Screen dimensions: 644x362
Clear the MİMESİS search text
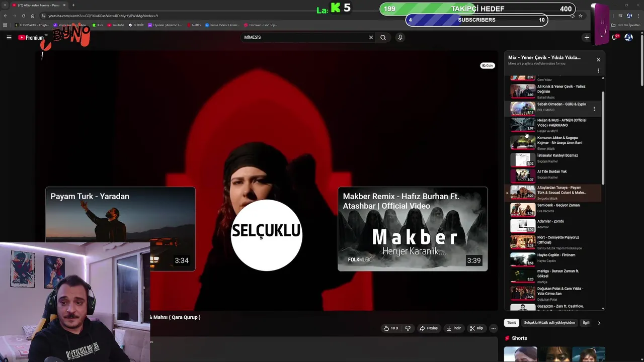pyautogui.click(x=371, y=38)
